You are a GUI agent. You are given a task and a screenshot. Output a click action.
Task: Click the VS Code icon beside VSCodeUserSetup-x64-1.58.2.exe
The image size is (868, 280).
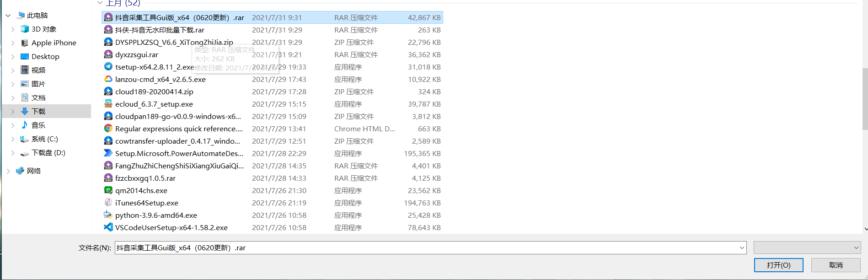[x=108, y=227]
